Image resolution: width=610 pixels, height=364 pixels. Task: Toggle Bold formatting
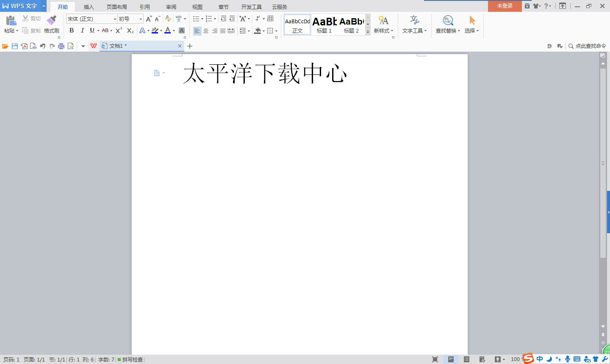pyautogui.click(x=72, y=30)
